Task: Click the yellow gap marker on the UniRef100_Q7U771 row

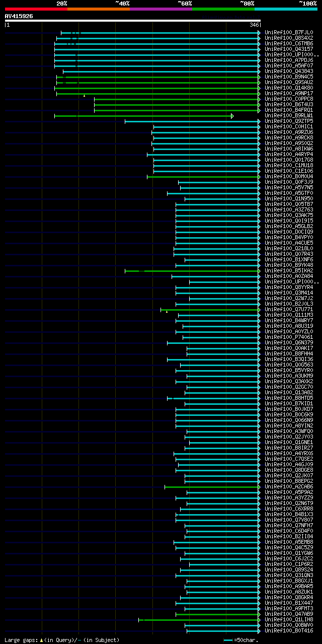Action: point(167,311)
